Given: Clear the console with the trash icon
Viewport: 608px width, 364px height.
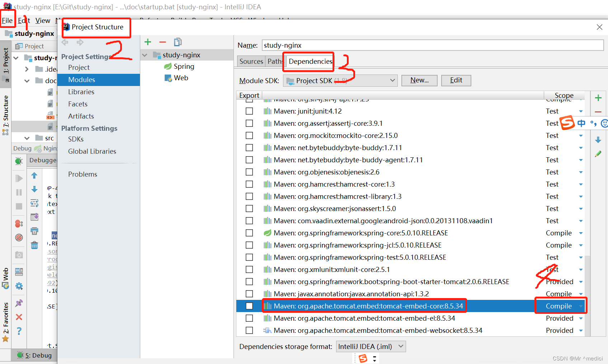Looking at the screenshot, I should coord(34,245).
